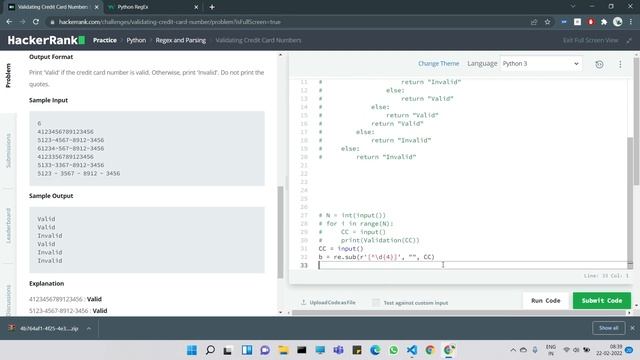Open Sticky Notes taskbar icon
This screenshot has width=640, height=360.
tap(357, 350)
